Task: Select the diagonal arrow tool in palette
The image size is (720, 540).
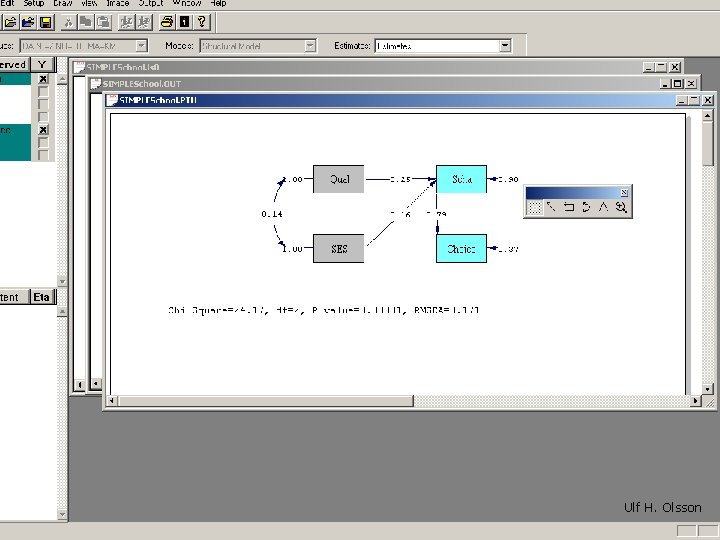Action: point(551,207)
